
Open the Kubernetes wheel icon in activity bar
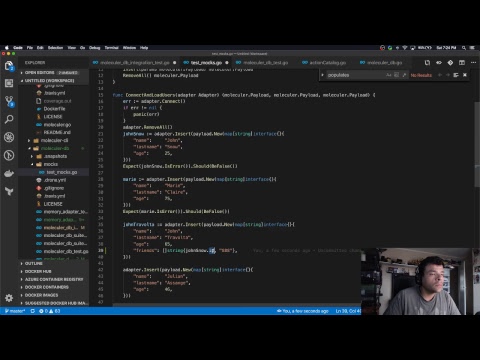click(x=9, y=137)
